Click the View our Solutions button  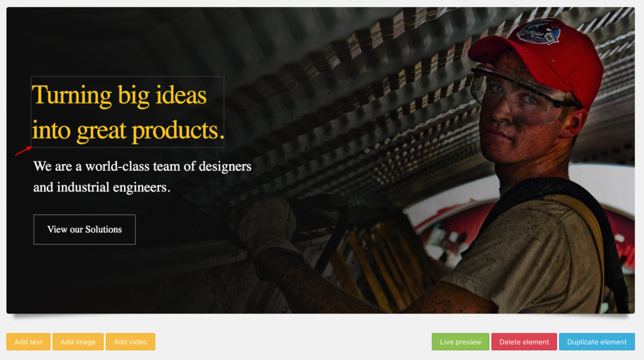84,229
